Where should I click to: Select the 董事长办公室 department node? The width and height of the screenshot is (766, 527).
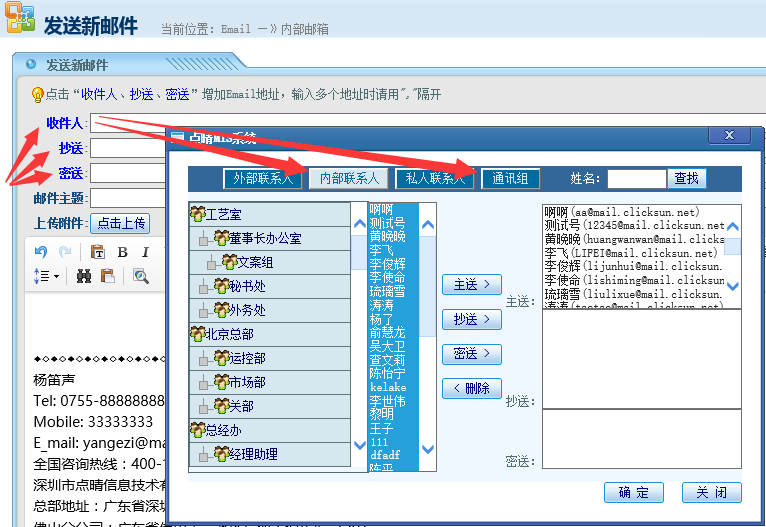[x=264, y=238]
